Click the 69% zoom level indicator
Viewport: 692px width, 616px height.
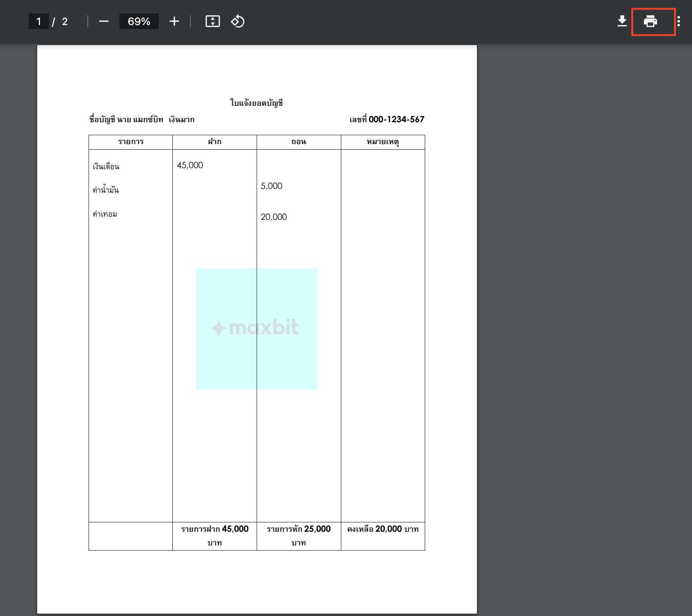[139, 22]
